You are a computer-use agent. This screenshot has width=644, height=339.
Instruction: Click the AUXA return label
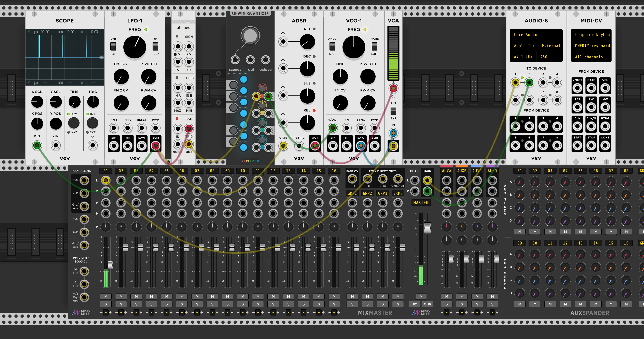click(x=447, y=171)
